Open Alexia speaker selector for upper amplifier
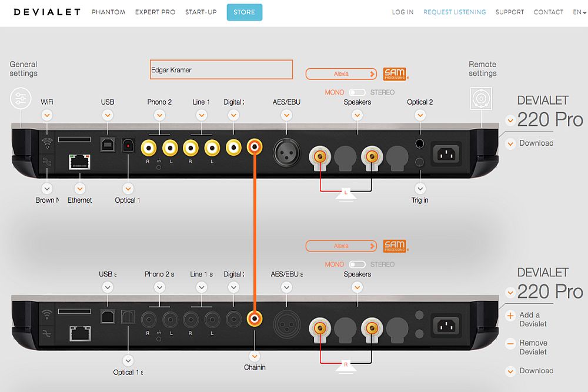Viewport: 588px width, 392px height. (x=341, y=74)
